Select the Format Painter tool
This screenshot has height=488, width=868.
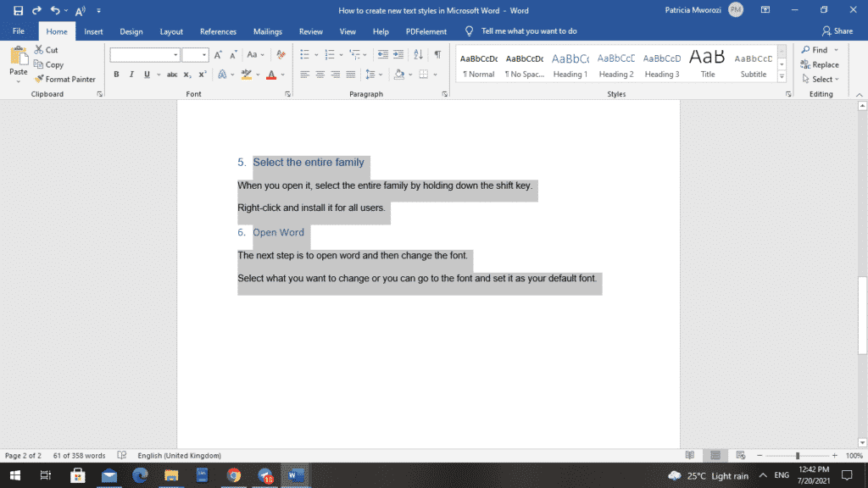[x=65, y=79]
